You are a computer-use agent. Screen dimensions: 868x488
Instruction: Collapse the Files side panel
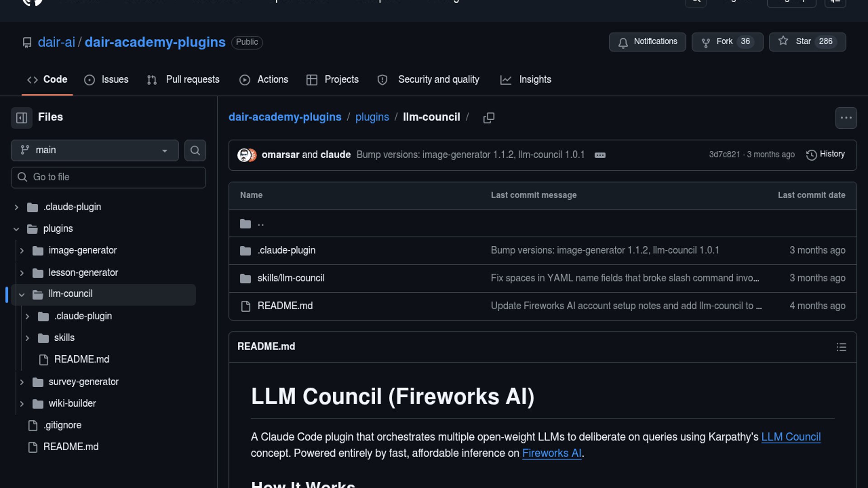[x=22, y=117]
